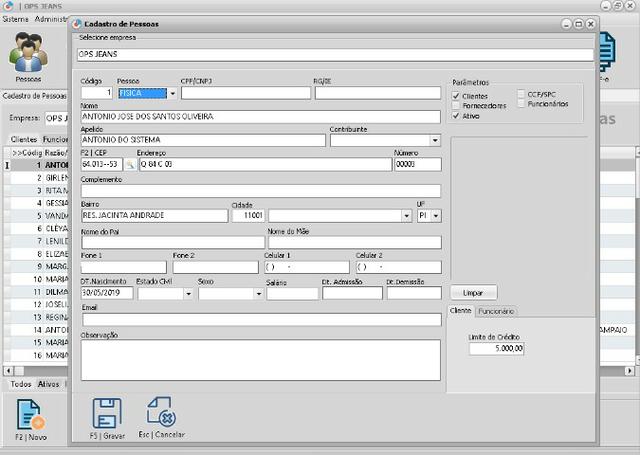Click the OPS JEANS app logo icon
Viewport: 640px width, 455px height.
8,6
